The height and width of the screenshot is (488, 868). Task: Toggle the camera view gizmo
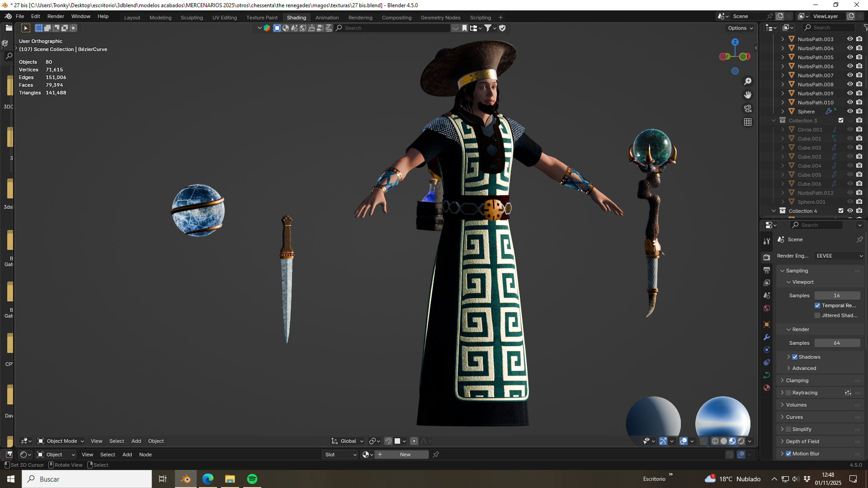(x=748, y=108)
